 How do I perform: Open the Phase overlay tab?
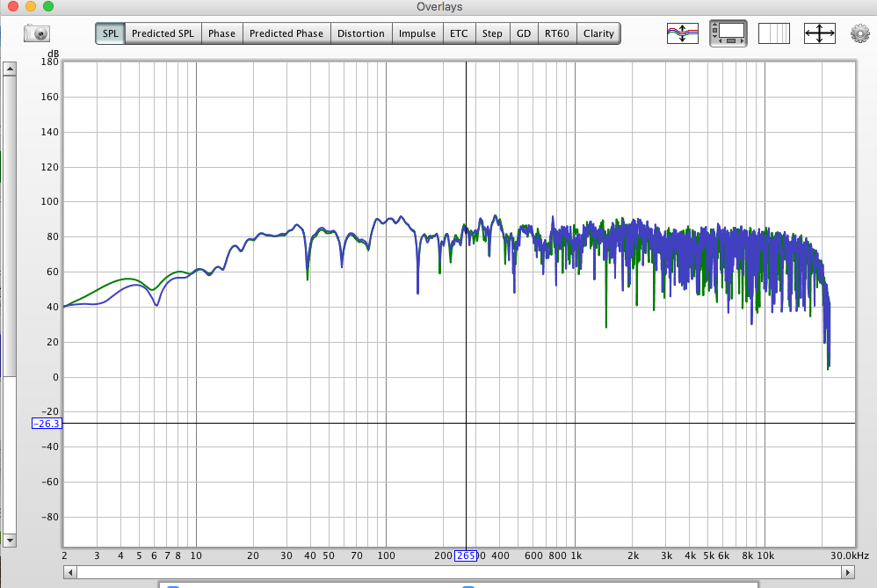click(x=221, y=33)
